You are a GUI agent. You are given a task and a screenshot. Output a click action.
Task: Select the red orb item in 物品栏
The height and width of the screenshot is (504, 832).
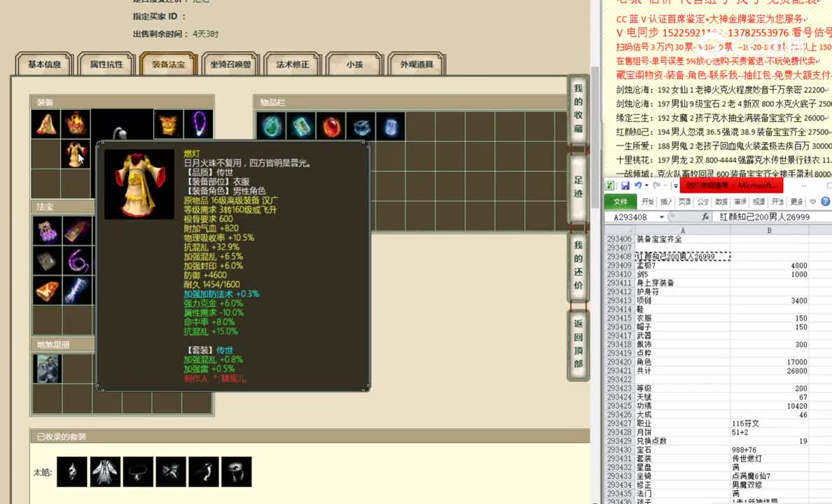click(x=331, y=126)
